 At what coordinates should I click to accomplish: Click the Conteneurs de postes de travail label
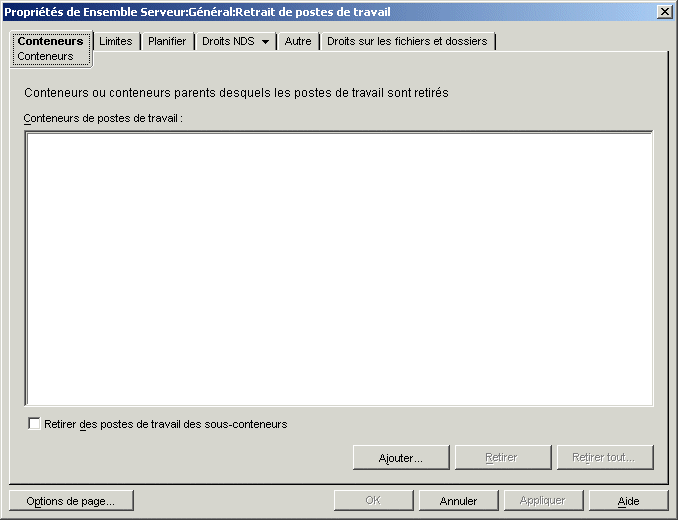coord(103,118)
